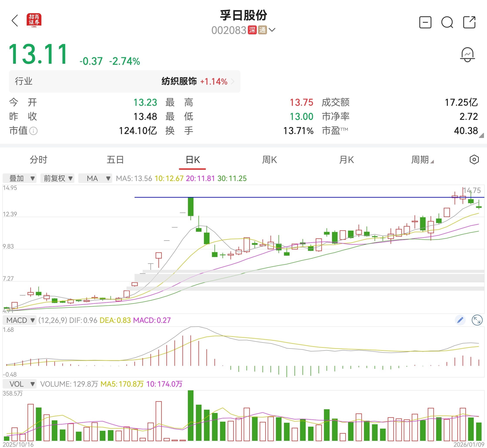Open the 招商证券 logo icon
Viewport: 487px width, 448px height.
[x=34, y=21]
